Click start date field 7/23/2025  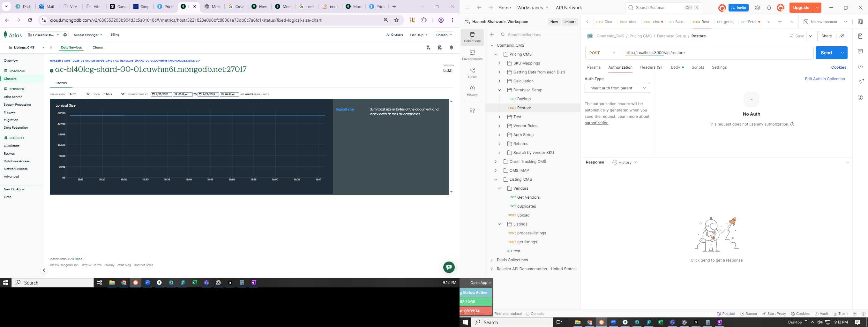coord(161,95)
